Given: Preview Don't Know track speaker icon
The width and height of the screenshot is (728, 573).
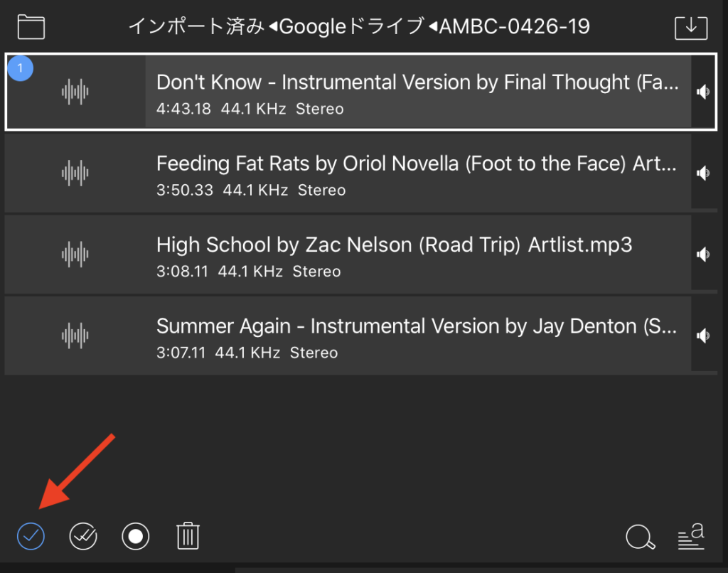Looking at the screenshot, I should click(x=703, y=92).
